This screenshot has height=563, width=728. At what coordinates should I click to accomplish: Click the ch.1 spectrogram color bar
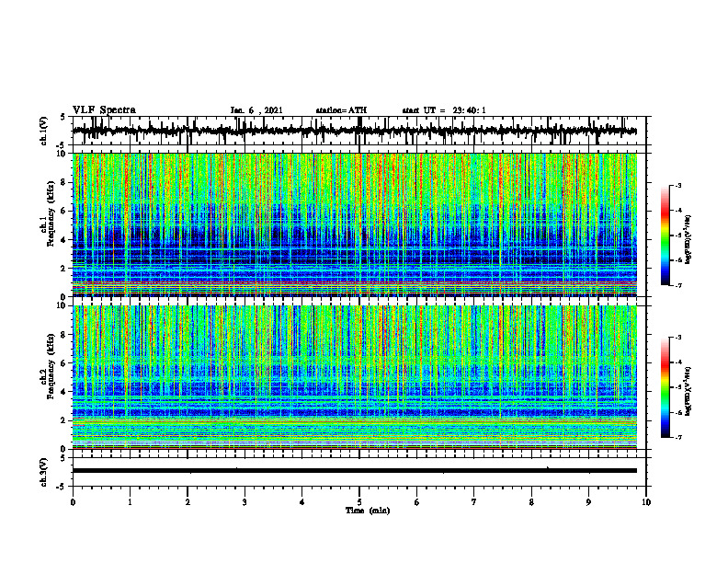coord(665,236)
